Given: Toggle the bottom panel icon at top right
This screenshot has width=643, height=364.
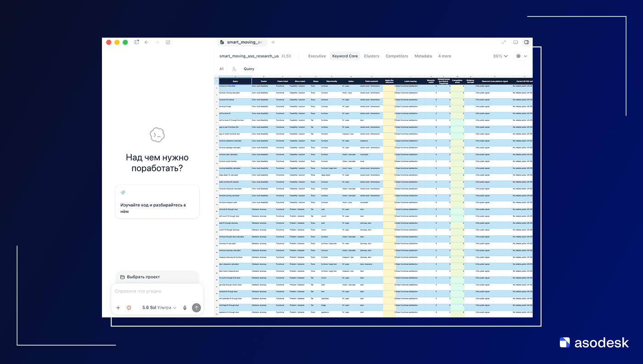Looking at the screenshot, I should (516, 42).
